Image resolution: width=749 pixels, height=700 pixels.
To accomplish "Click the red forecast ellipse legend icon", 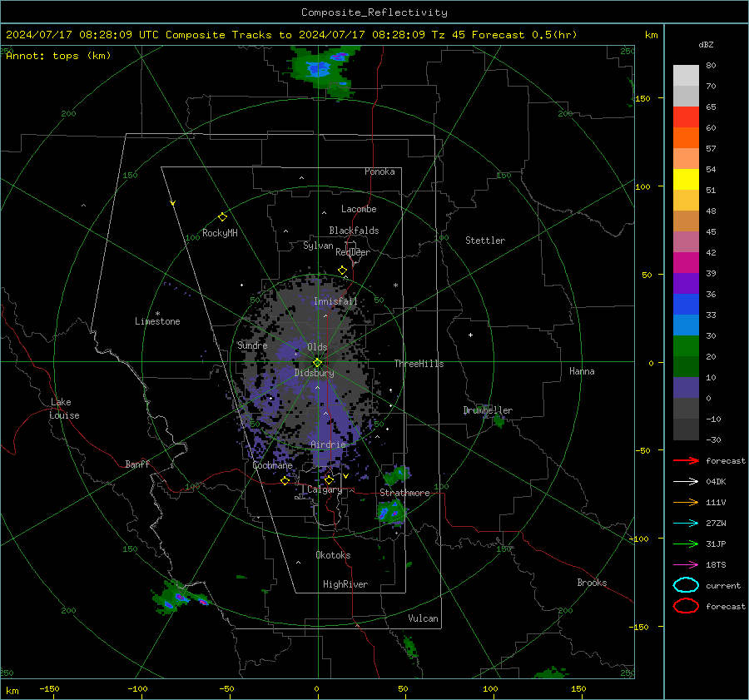I will 686,606.
